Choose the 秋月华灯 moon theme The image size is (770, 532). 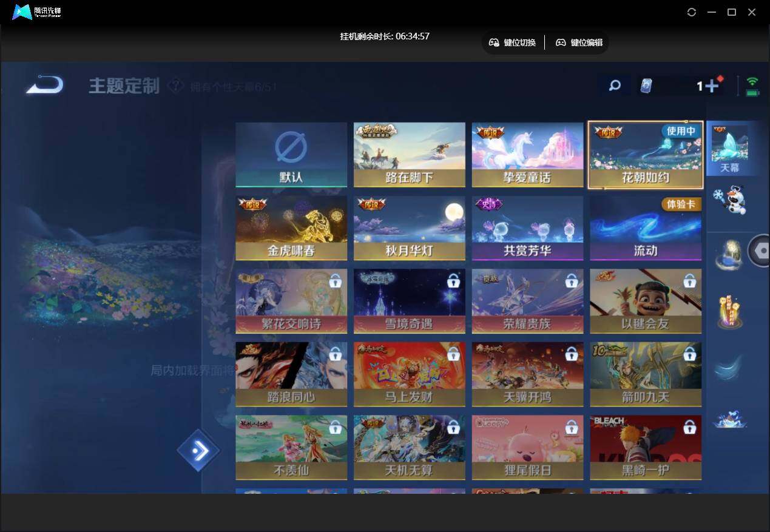coord(410,228)
